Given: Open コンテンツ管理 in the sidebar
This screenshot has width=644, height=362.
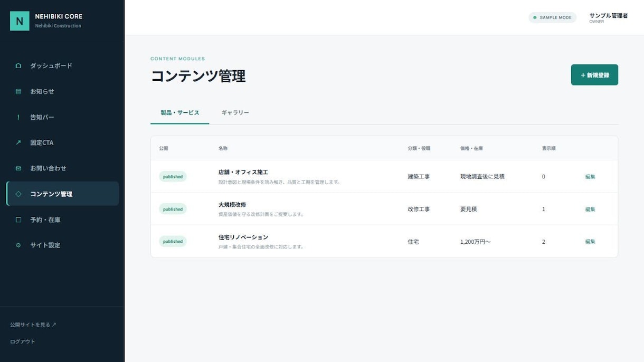Looking at the screenshot, I should point(62,194).
